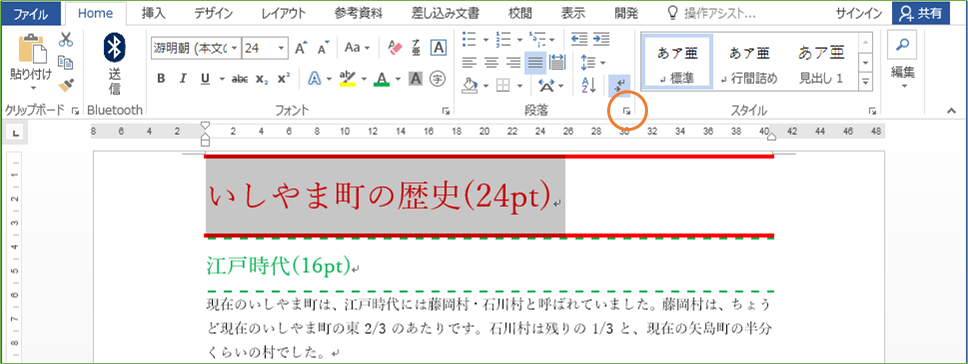This screenshot has height=364, width=968.
Task: Click the 共有 share button
Action: pyautogui.click(x=920, y=13)
